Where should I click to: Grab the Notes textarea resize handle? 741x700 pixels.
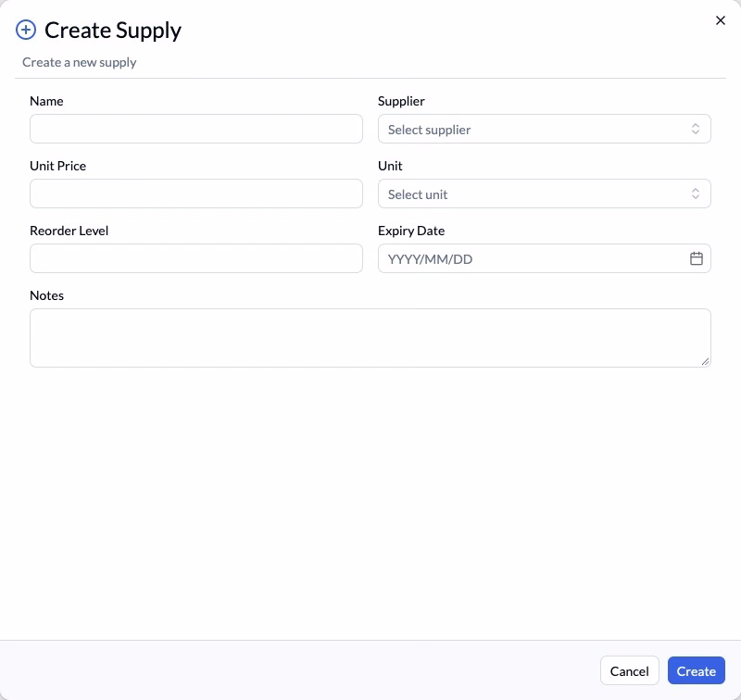click(705, 362)
